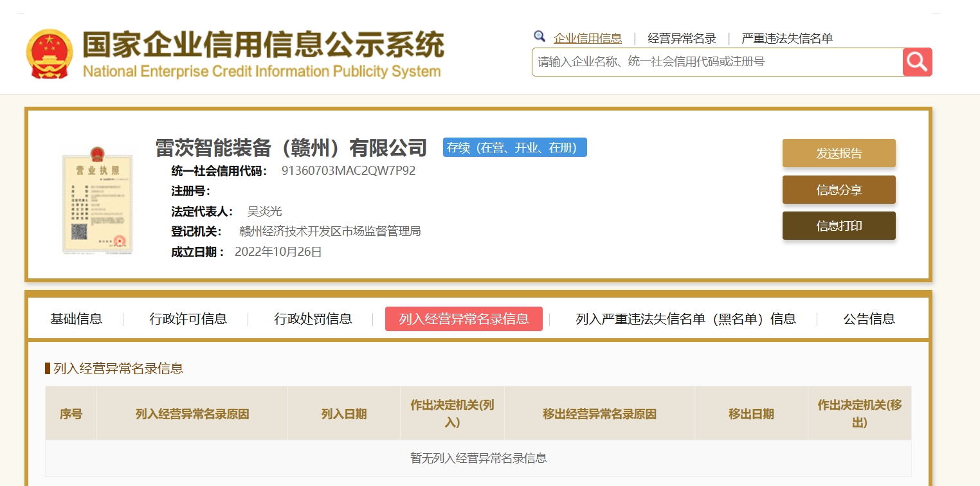Select the 经营异常名录 search category
The width and height of the screenshot is (980, 486).
pyautogui.click(x=682, y=38)
